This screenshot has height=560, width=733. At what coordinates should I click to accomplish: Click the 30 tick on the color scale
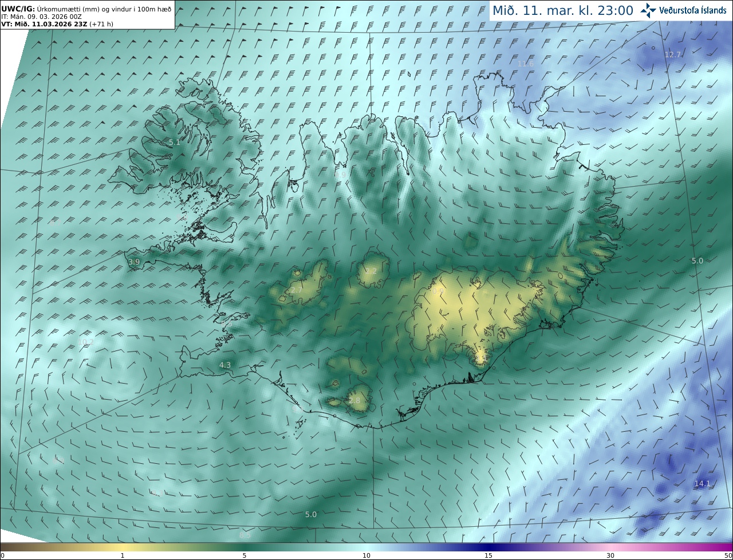[x=610, y=555]
